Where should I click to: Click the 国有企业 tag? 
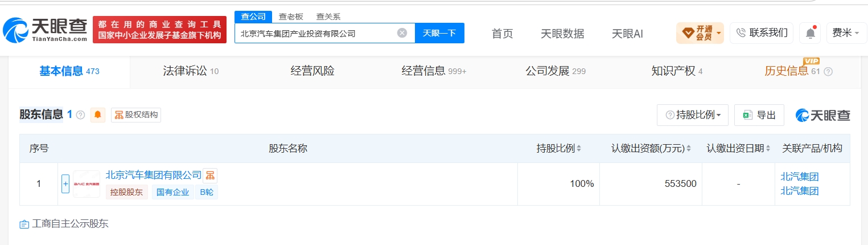[172, 193]
